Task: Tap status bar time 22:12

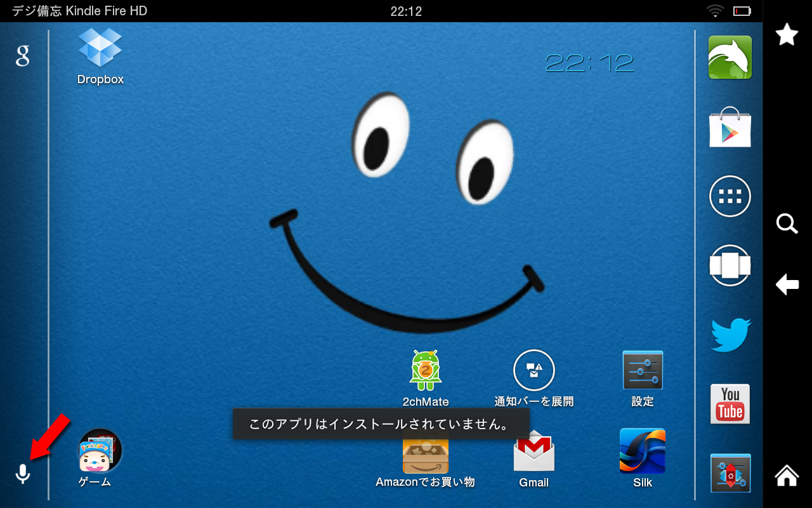Action: 406,11
